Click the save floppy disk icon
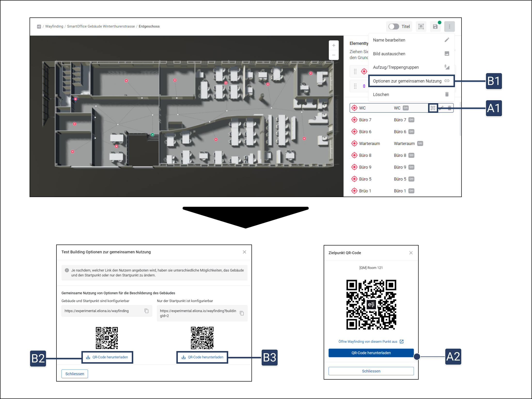Screen dimensions: 532x399 click(435, 27)
